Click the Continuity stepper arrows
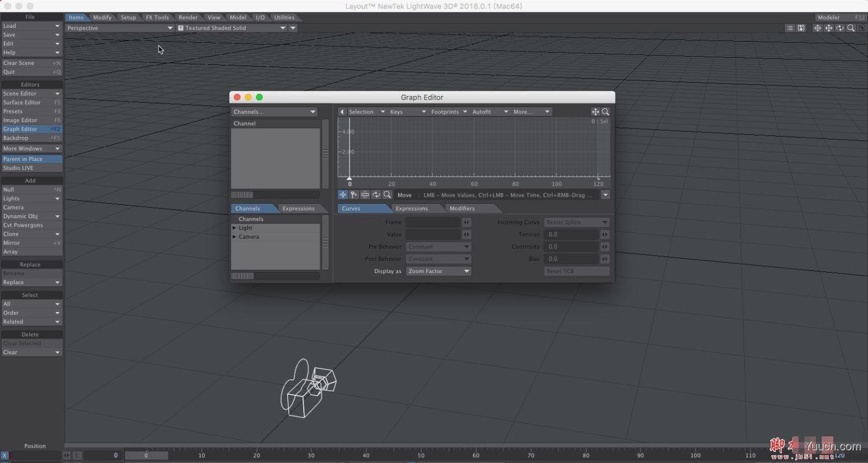Screen dimensions: 868x463 tap(605, 247)
